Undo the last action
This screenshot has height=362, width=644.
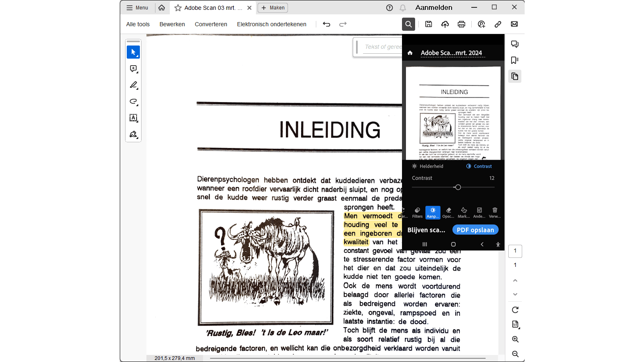coord(327,24)
